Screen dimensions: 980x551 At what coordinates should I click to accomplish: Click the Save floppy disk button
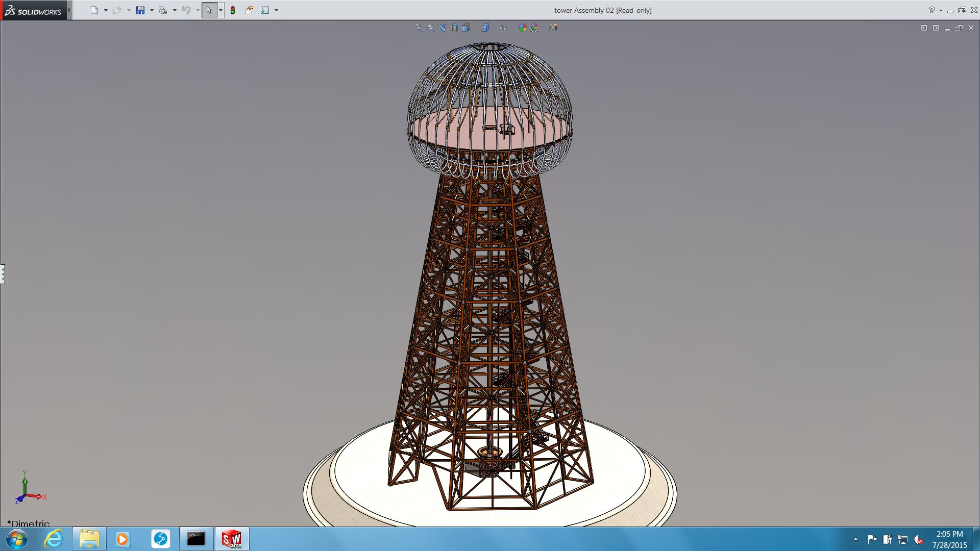140,10
